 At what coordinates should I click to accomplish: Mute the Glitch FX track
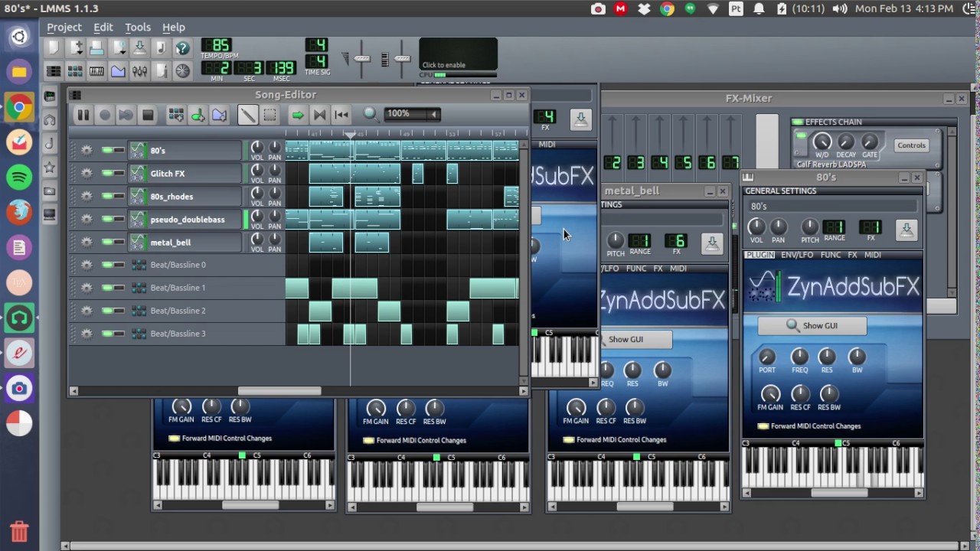click(107, 173)
